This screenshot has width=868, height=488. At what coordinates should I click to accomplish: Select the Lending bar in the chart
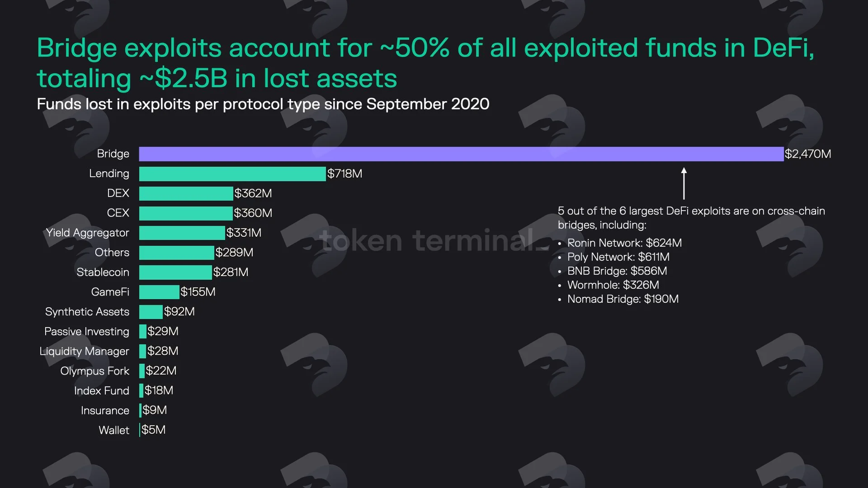tap(232, 174)
